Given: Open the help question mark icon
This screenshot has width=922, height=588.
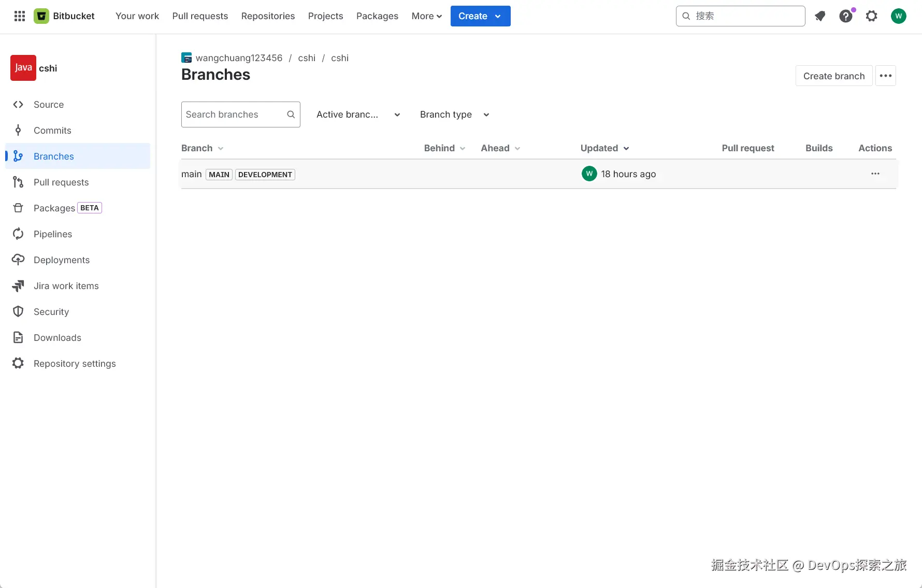Looking at the screenshot, I should pyautogui.click(x=846, y=16).
